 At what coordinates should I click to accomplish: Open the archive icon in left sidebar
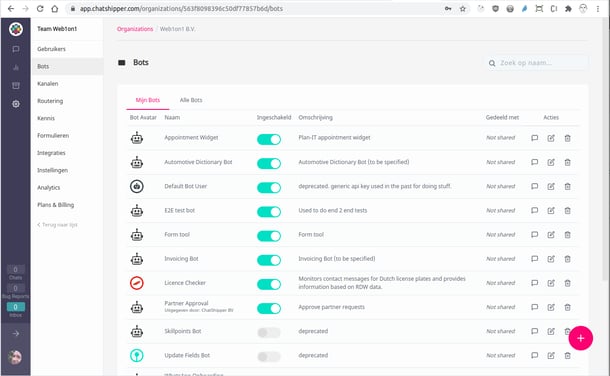tap(16, 86)
